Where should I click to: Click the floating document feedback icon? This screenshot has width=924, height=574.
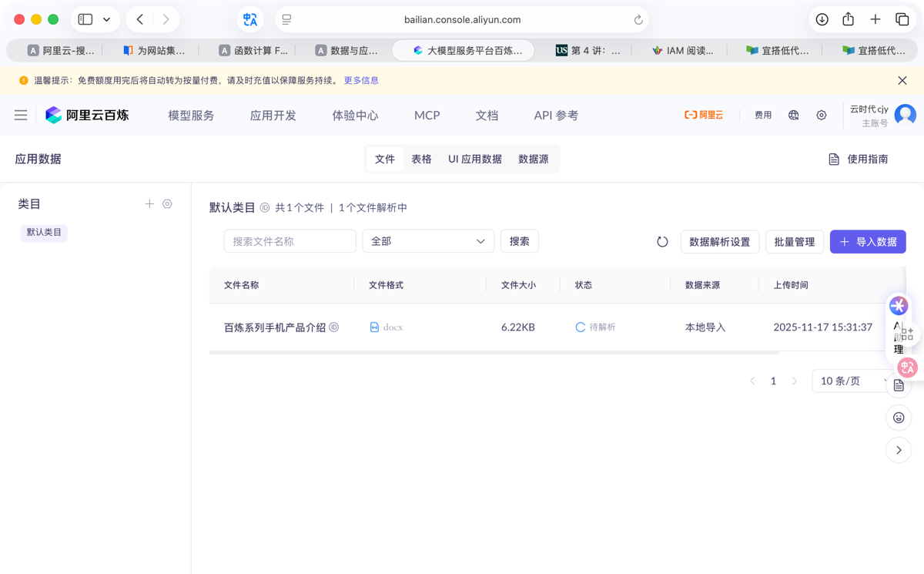pyautogui.click(x=899, y=385)
